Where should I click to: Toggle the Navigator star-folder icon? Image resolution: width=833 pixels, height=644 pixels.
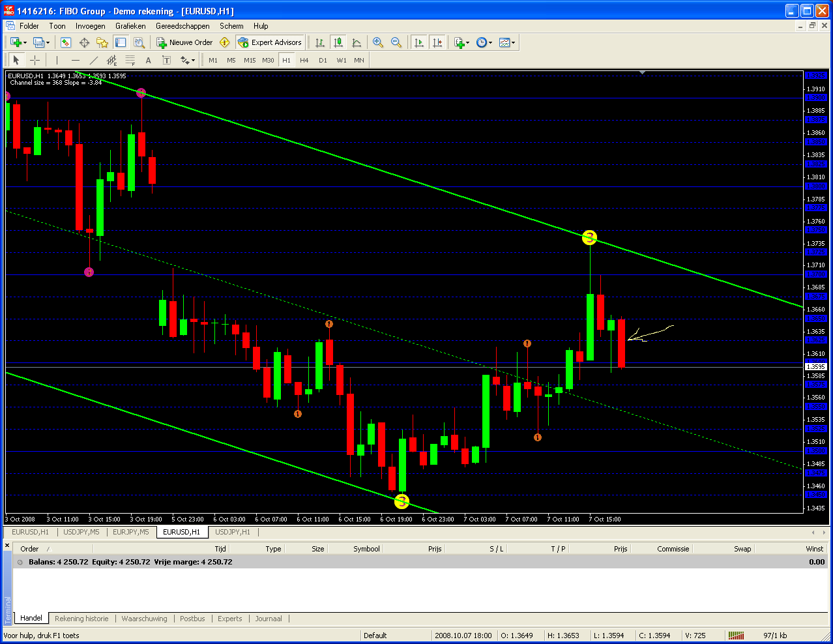102,42
